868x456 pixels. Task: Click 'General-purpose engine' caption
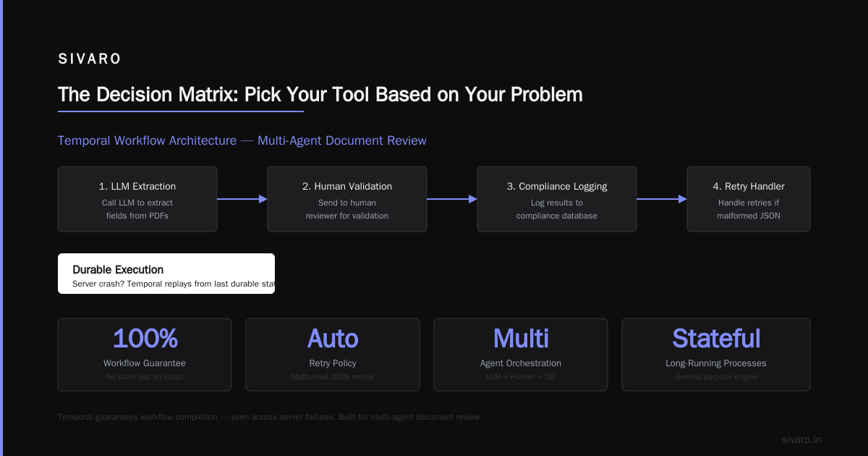click(x=716, y=376)
